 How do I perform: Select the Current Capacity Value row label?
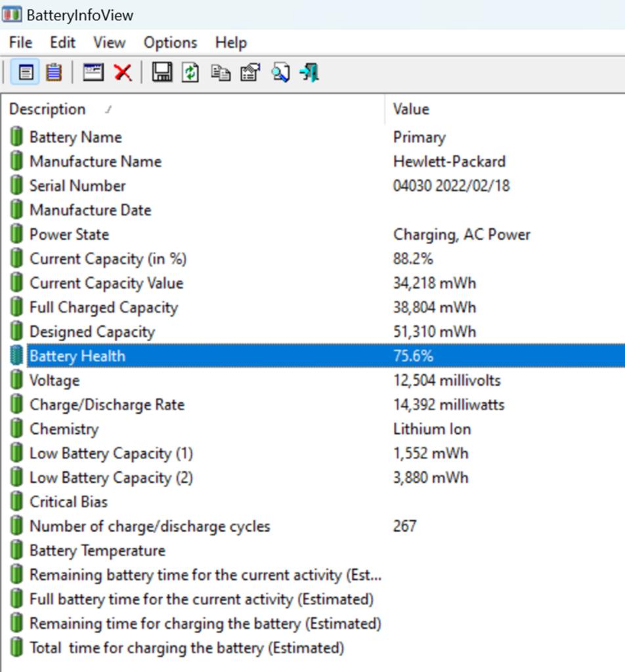(x=106, y=283)
